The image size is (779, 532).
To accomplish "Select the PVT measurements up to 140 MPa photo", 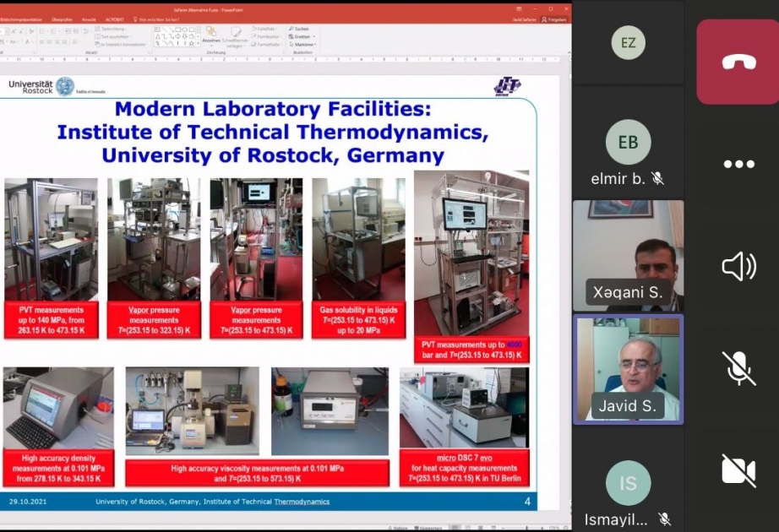I will (x=52, y=240).
